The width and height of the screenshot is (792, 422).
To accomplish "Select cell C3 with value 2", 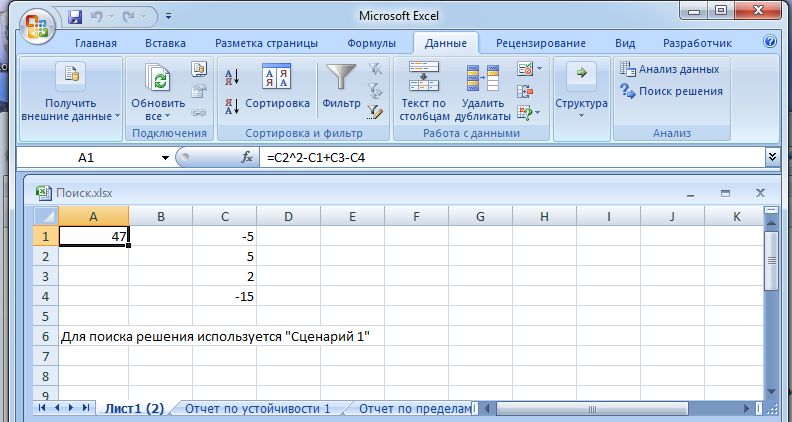I will tap(224, 276).
